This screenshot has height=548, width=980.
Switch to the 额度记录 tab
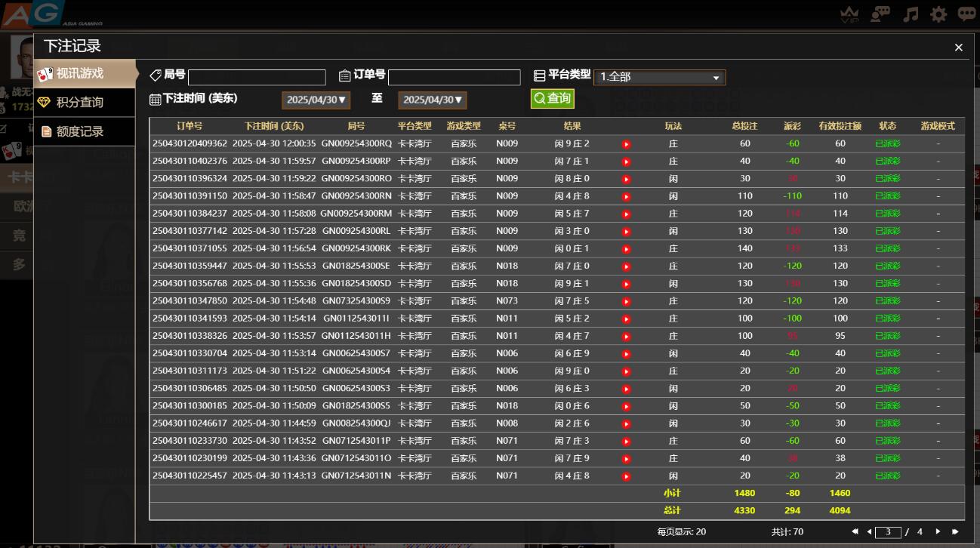point(79,131)
